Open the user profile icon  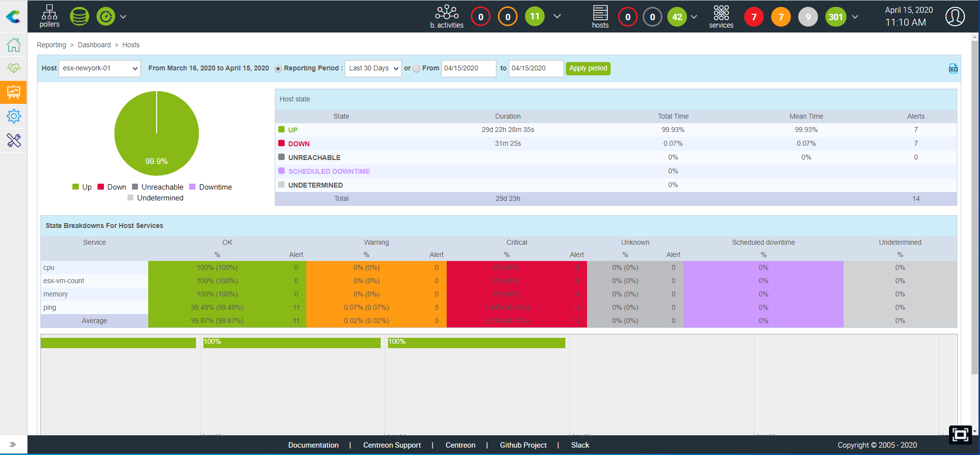954,17
